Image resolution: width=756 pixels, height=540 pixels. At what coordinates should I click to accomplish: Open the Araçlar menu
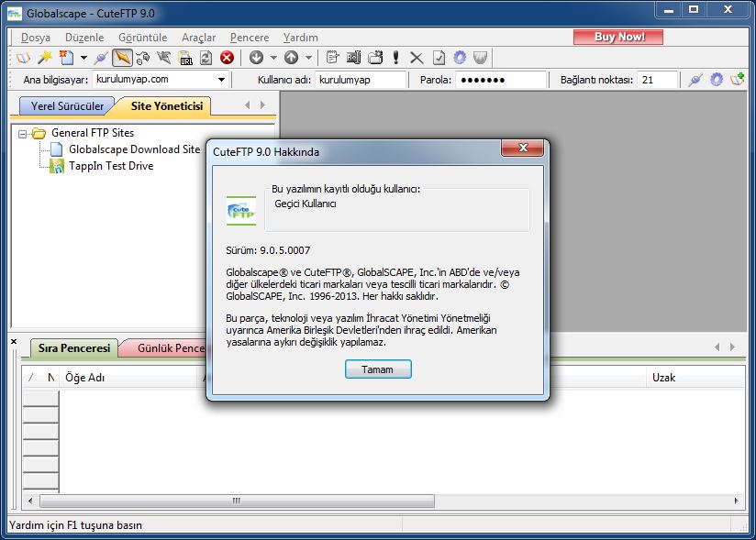[x=199, y=38]
